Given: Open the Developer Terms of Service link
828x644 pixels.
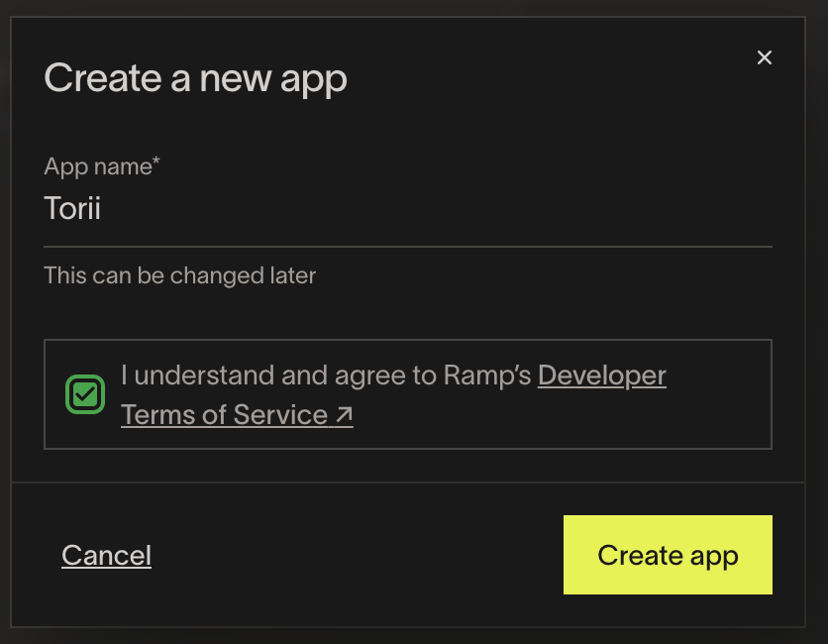Looking at the screenshot, I should click(393, 395).
